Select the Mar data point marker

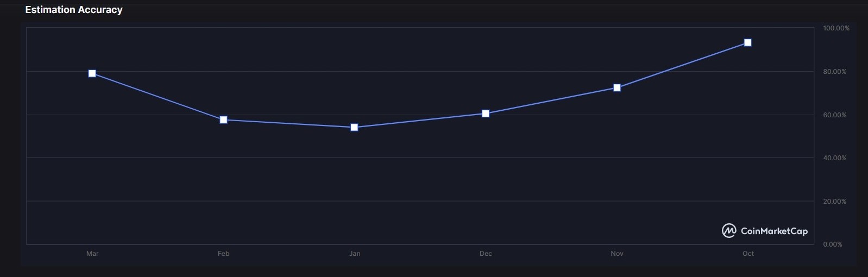click(92, 73)
